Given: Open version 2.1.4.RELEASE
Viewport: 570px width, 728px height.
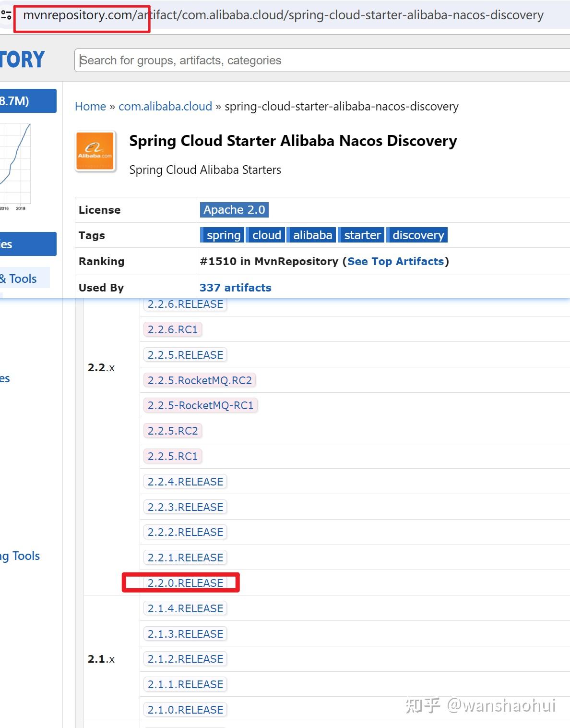Looking at the screenshot, I should pos(185,608).
